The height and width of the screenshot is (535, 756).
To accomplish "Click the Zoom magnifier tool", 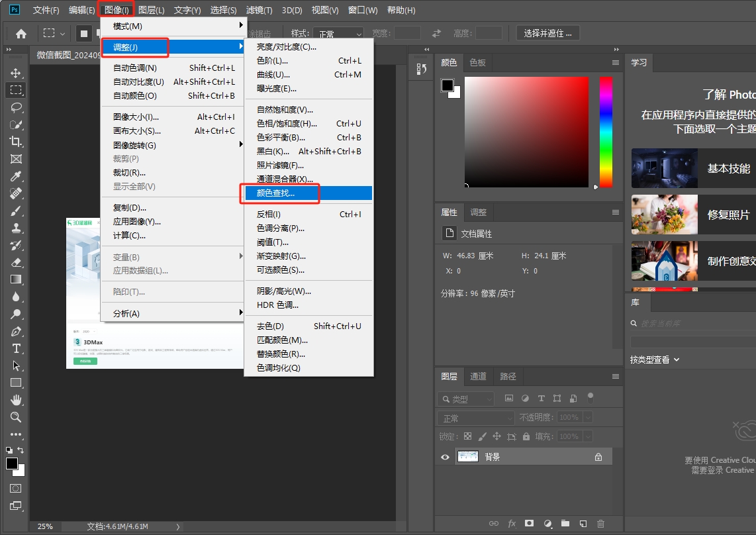I will click(16, 417).
